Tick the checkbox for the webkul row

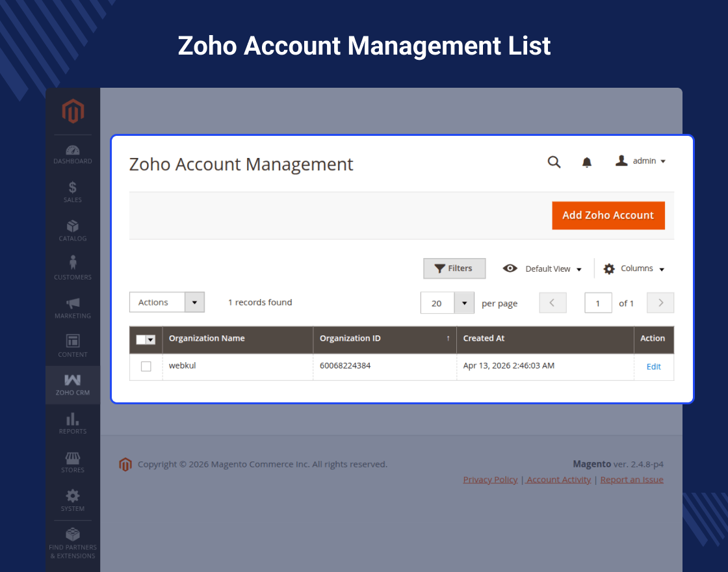pos(146,367)
